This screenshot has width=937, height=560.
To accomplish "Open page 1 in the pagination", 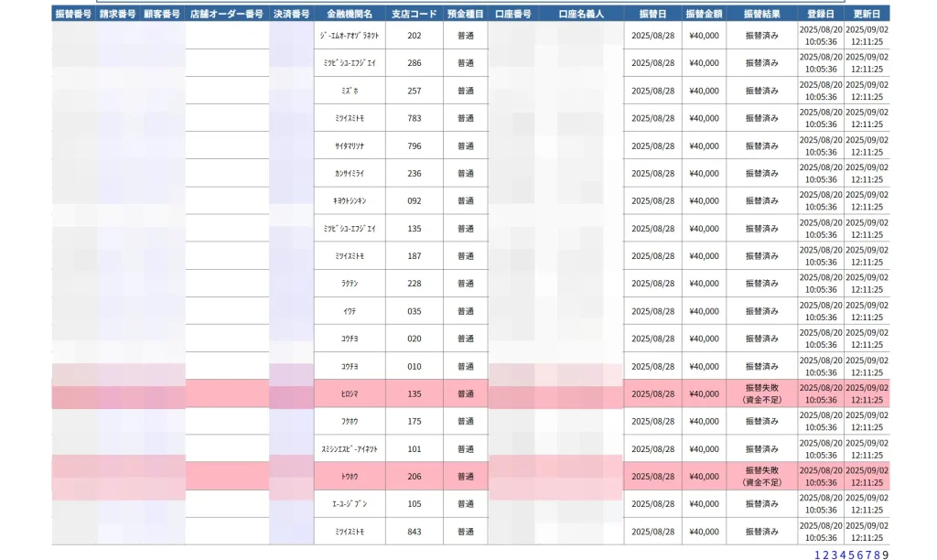I will [817, 555].
